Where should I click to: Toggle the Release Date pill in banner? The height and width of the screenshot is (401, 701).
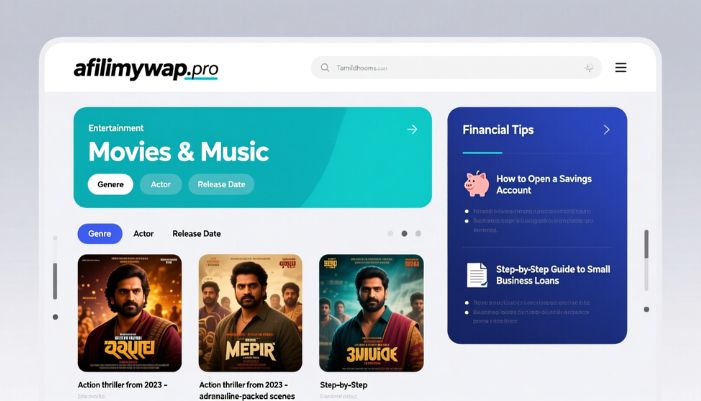(x=221, y=184)
